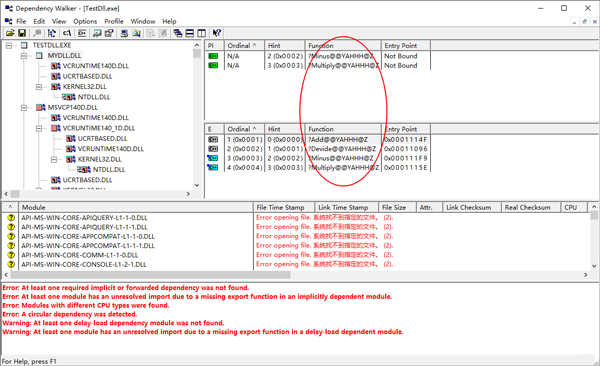Screen dimensions: 600x366
Task: Expand the KERNEL32.DLL node under MYDLL.DLL
Action: click(39, 87)
